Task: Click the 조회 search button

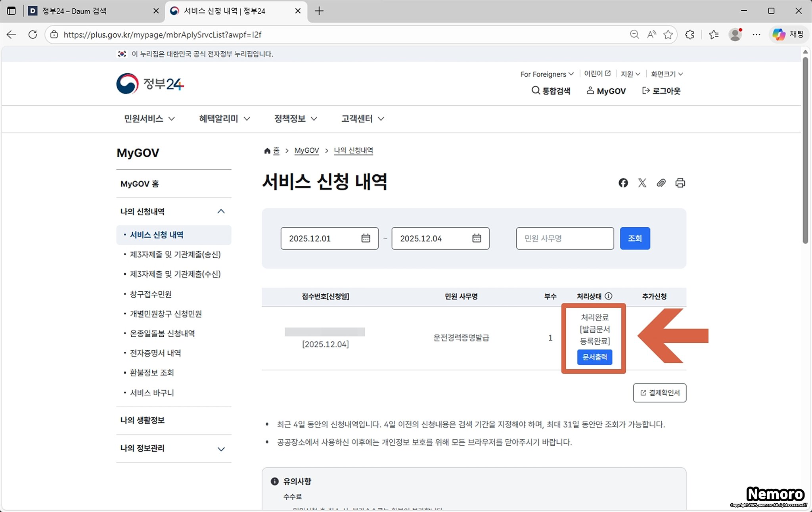Action: tap(635, 238)
